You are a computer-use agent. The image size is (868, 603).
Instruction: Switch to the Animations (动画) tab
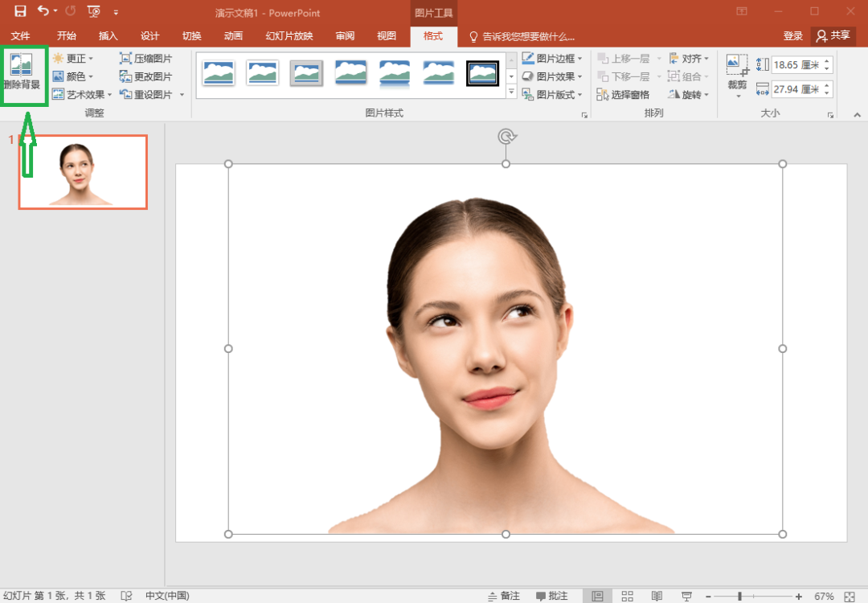233,36
